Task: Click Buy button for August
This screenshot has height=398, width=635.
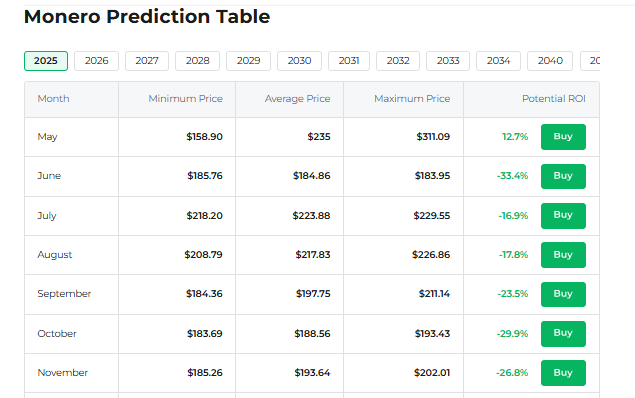Action: [x=563, y=255]
